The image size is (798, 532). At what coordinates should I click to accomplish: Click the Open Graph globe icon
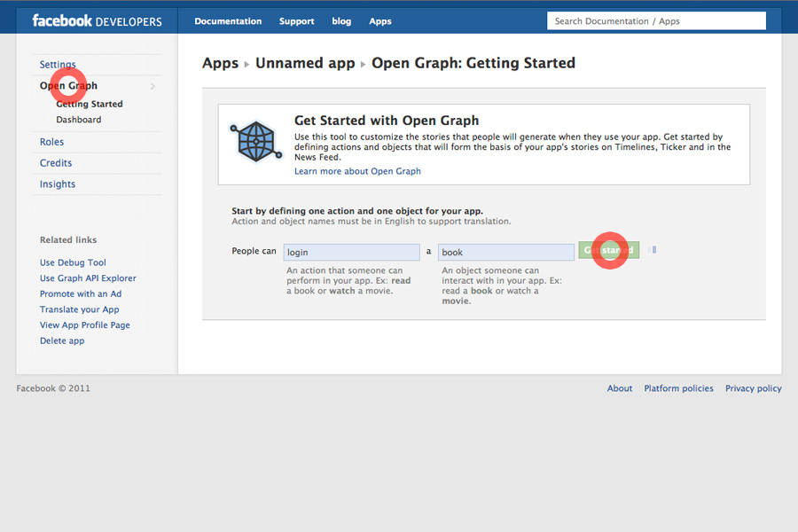pyautogui.click(x=254, y=142)
